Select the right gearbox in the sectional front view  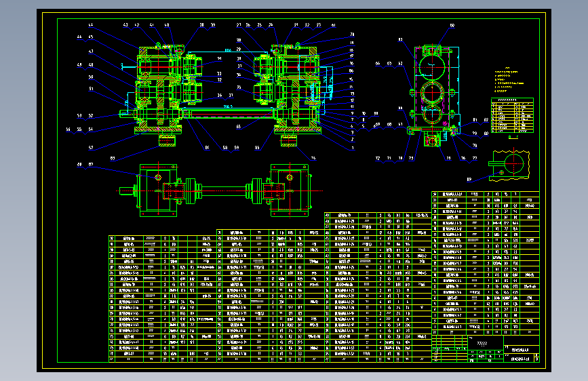(x=297, y=89)
